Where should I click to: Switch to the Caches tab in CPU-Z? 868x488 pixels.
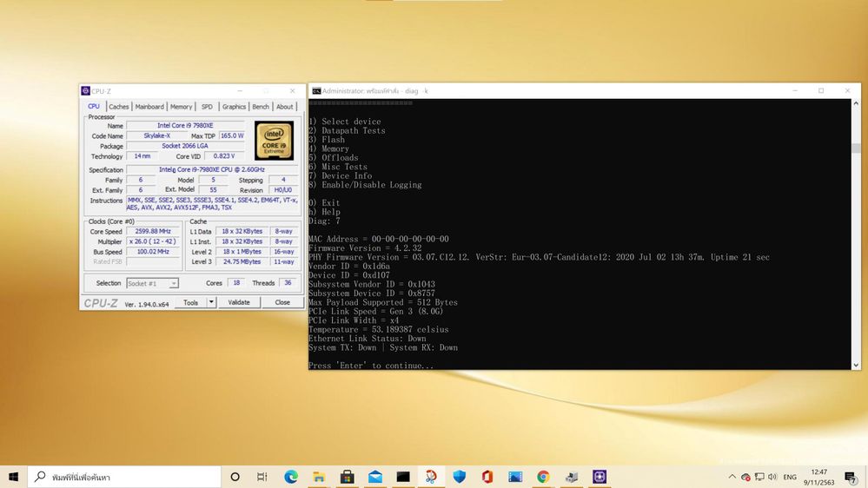[x=118, y=106]
